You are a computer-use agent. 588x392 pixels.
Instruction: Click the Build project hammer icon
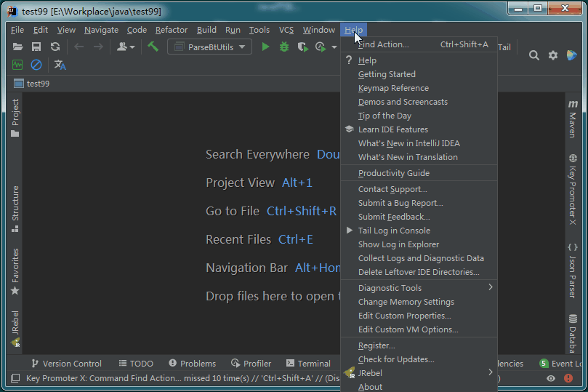tap(153, 47)
